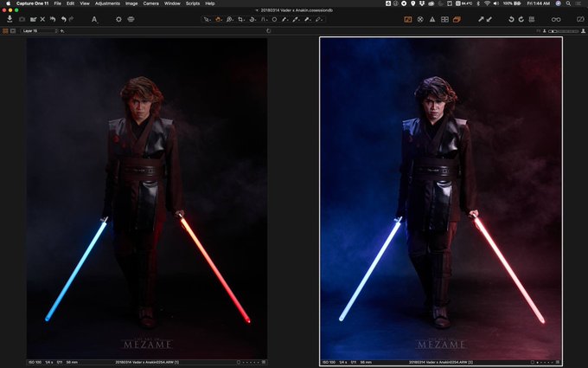Open the Layer 15 dropdown
The width and height of the screenshot is (588, 368).
pyautogui.click(x=40, y=31)
